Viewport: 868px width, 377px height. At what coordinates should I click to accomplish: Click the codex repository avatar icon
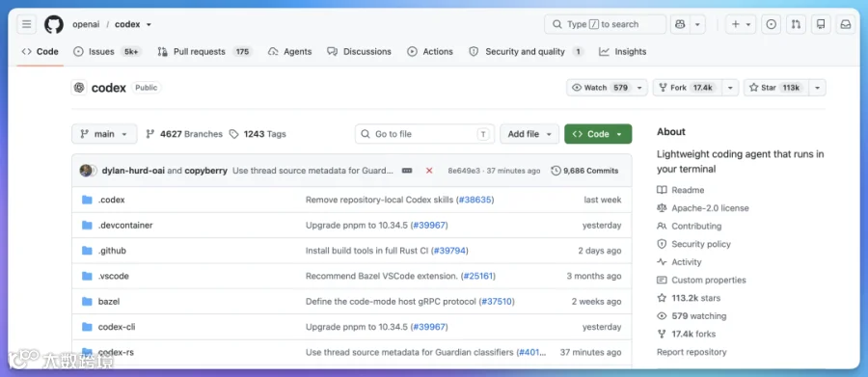pyautogui.click(x=79, y=88)
